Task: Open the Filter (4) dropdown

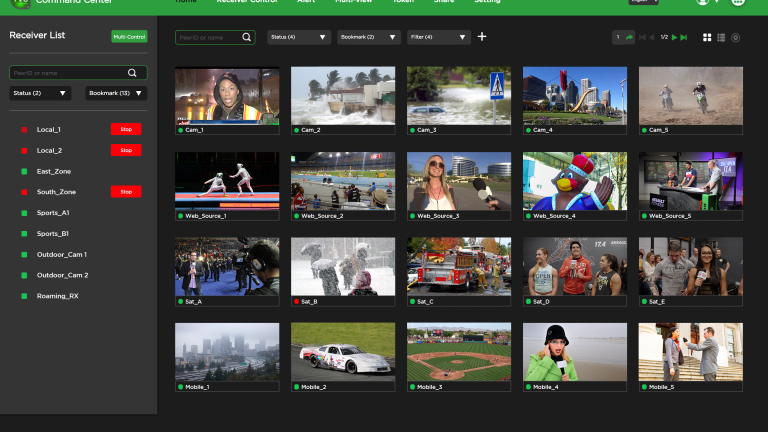Action: [438, 37]
